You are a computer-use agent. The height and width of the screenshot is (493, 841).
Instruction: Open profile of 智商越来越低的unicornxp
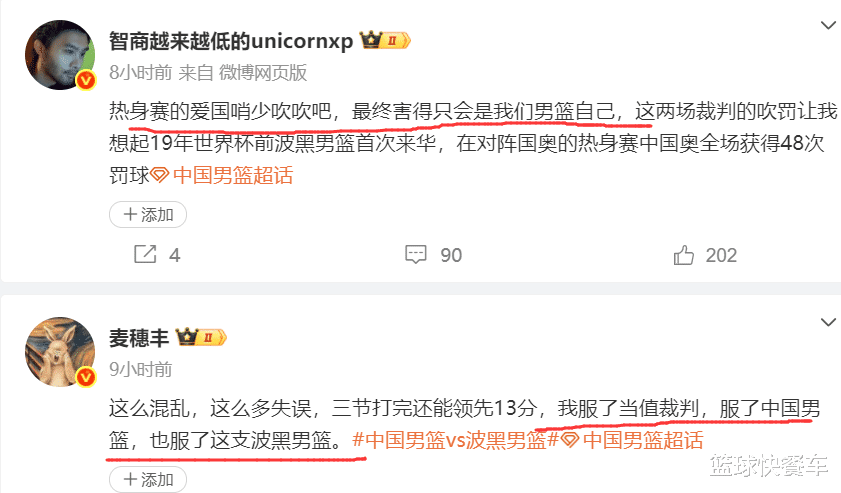(231, 41)
